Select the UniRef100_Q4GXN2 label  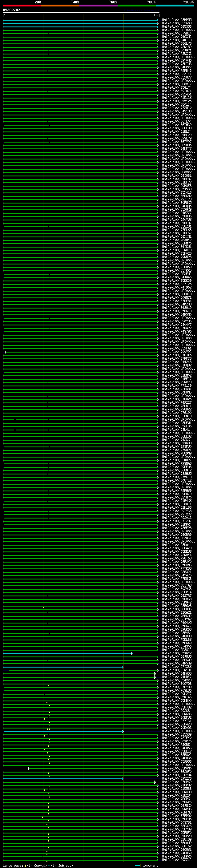177,37
